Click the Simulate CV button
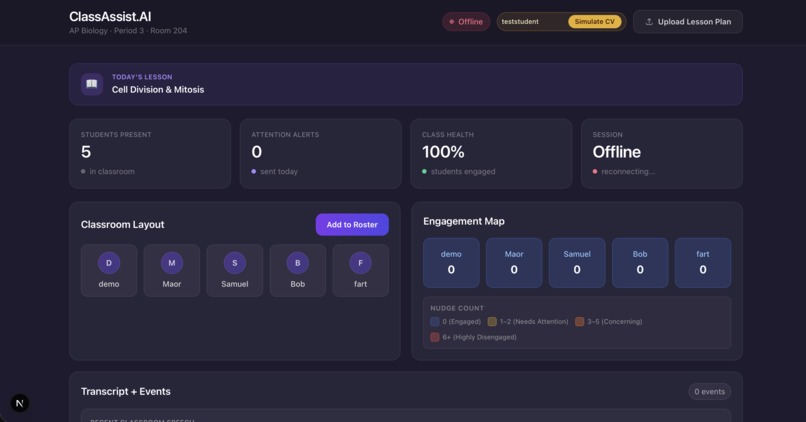 pyautogui.click(x=595, y=22)
